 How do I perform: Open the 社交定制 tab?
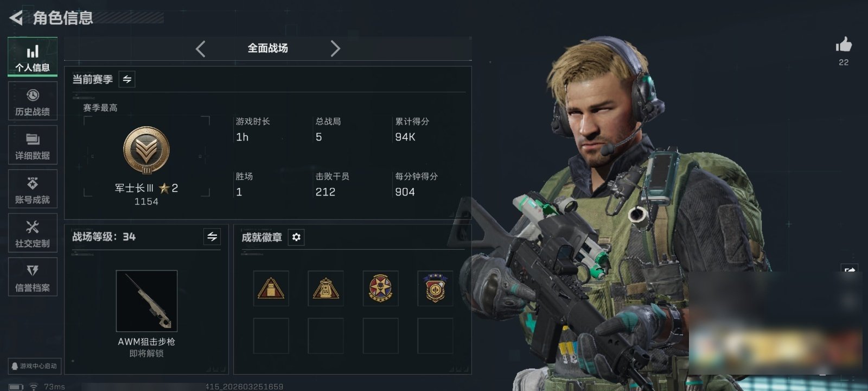[x=33, y=233]
